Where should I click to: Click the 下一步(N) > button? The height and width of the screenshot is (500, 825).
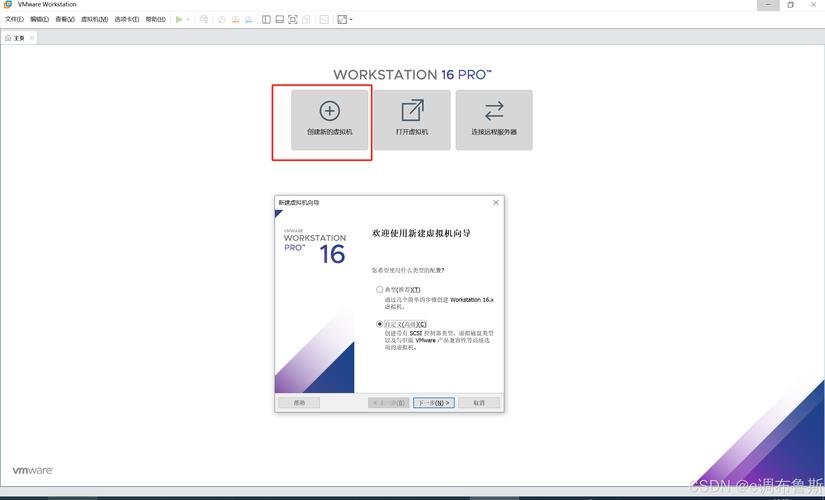tap(433, 403)
